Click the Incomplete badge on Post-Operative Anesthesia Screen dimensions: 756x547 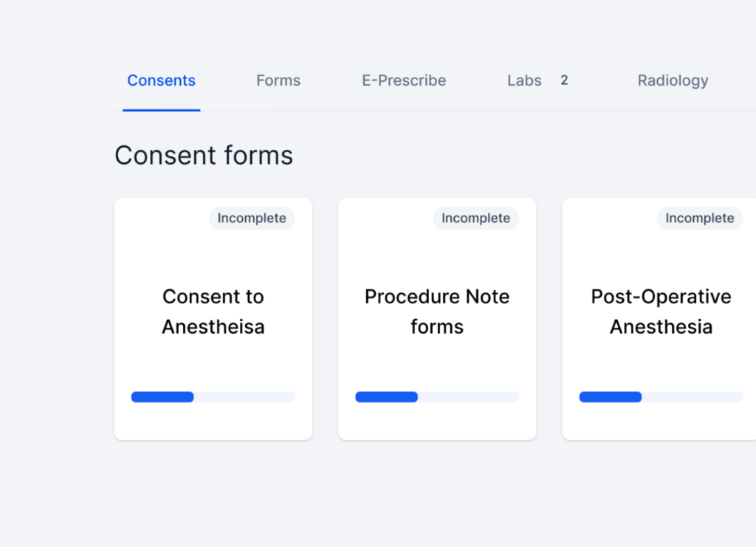click(699, 218)
